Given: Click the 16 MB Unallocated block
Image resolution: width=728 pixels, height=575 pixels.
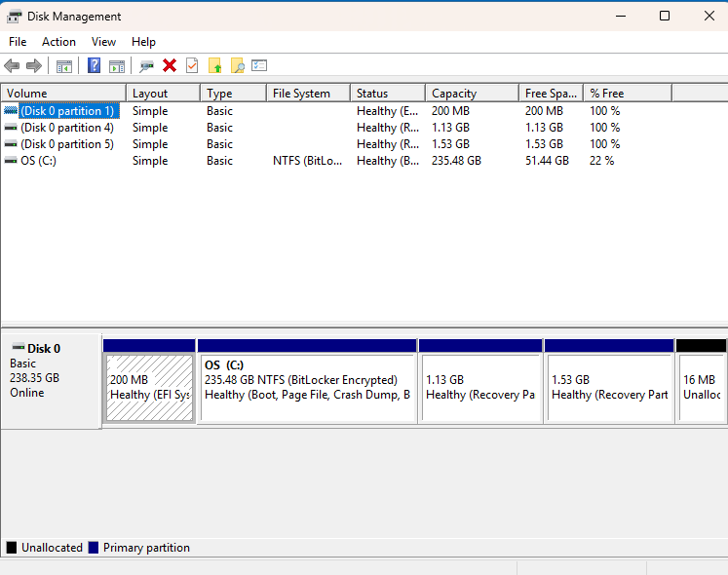Looking at the screenshot, I should [701, 381].
